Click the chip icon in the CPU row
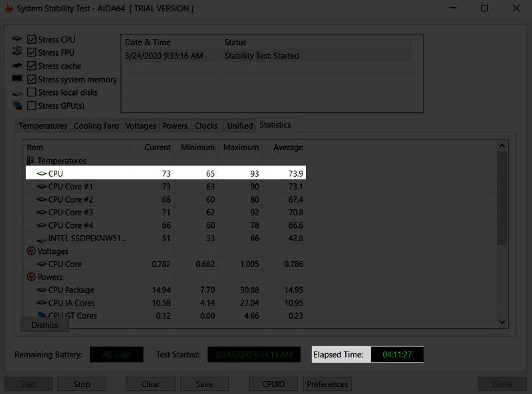 [x=41, y=173]
